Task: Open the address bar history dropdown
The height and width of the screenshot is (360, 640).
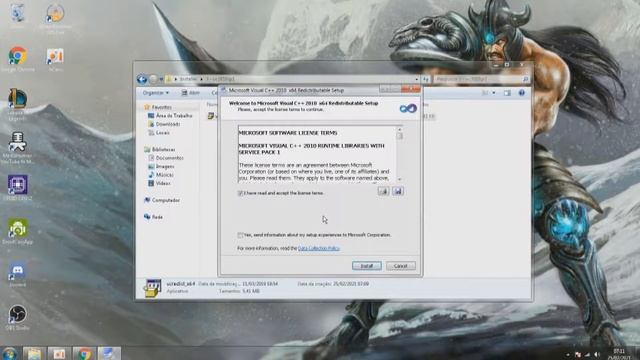Action: point(416,79)
